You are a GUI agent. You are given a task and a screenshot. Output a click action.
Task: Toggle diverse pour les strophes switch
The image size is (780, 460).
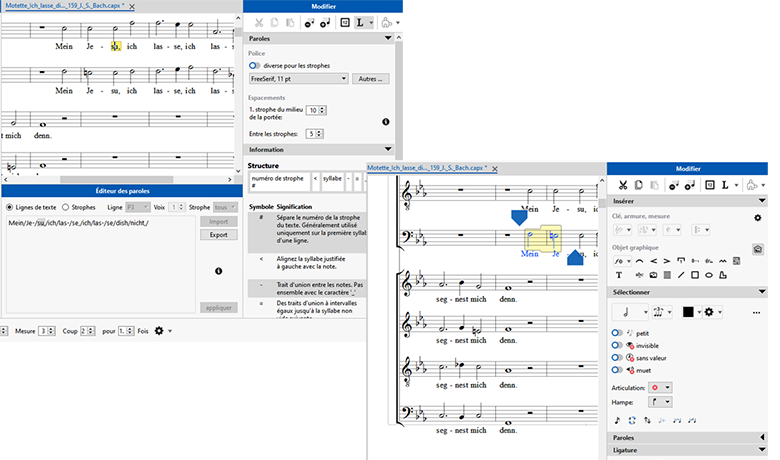[254, 65]
